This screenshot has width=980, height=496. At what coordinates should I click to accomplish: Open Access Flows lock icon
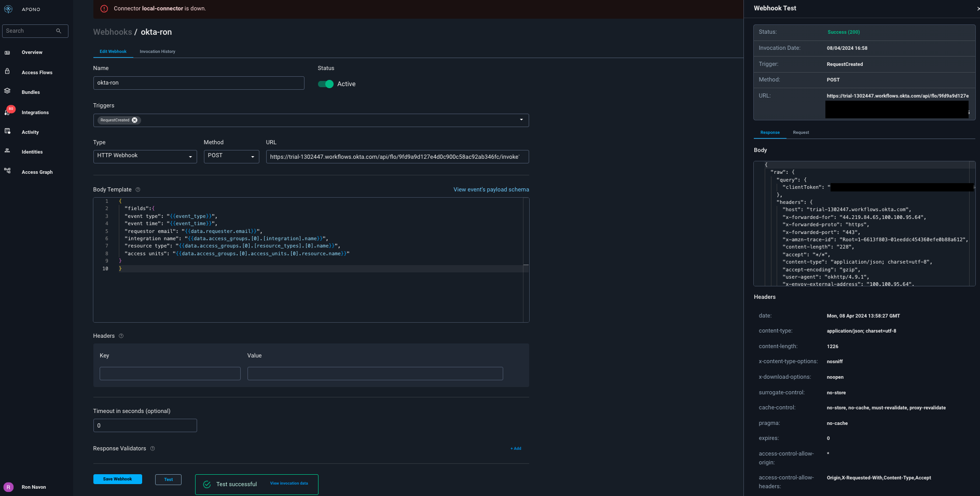(x=7, y=72)
